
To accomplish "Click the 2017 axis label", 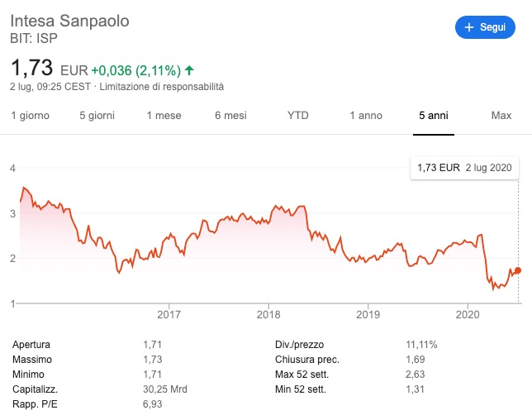I will 169,314.
